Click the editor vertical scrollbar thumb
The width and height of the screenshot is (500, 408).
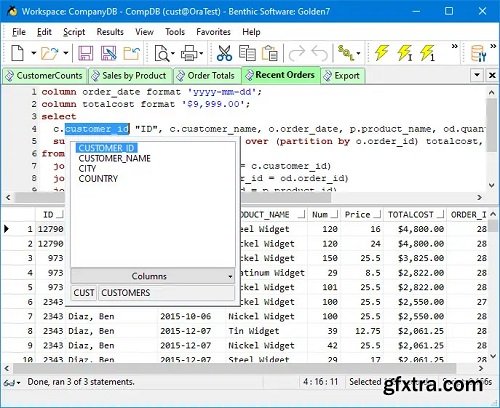(x=492, y=125)
